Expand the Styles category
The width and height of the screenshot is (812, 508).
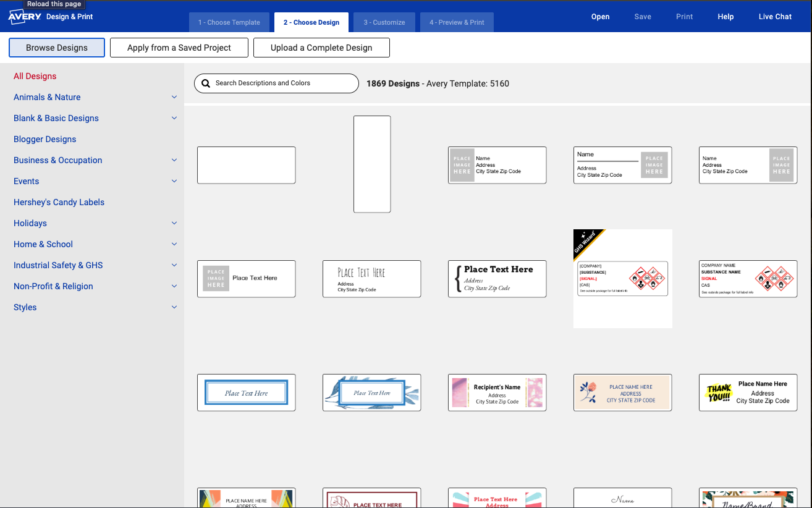pyautogui.click(x=174, y=307)
